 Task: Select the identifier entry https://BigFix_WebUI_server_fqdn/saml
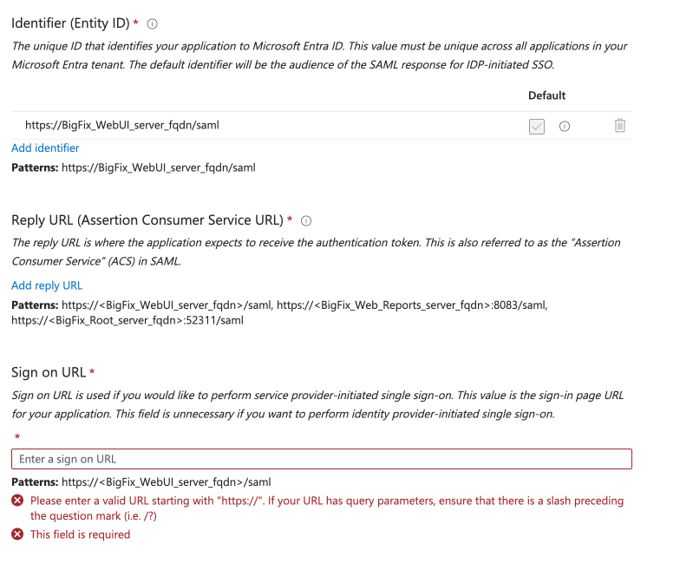(122, 125)
